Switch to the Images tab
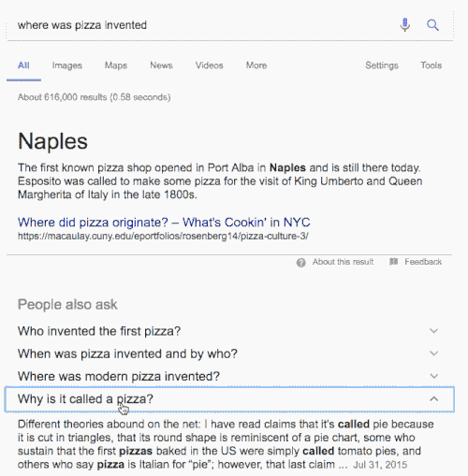This screenshot has width=468, height=476. pyautogui.click(x=67, y=65)
